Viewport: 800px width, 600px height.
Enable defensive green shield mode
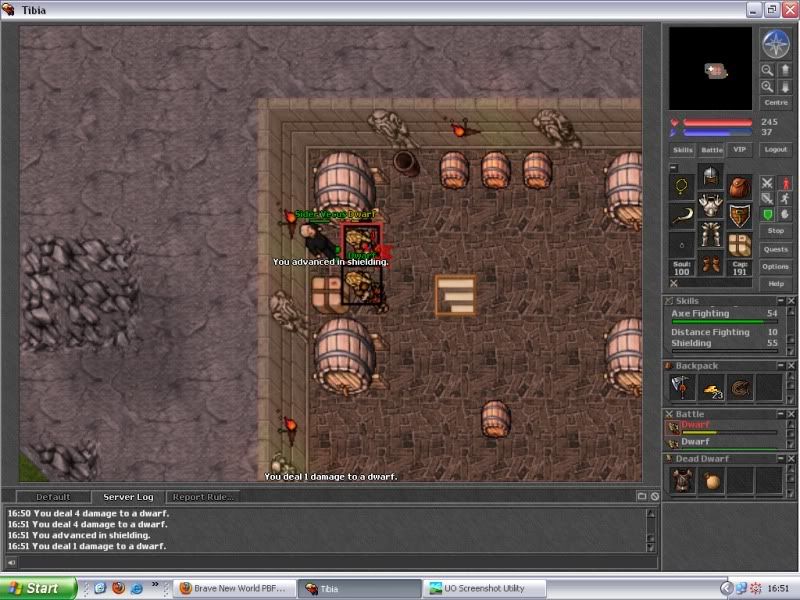click(767, 214)
